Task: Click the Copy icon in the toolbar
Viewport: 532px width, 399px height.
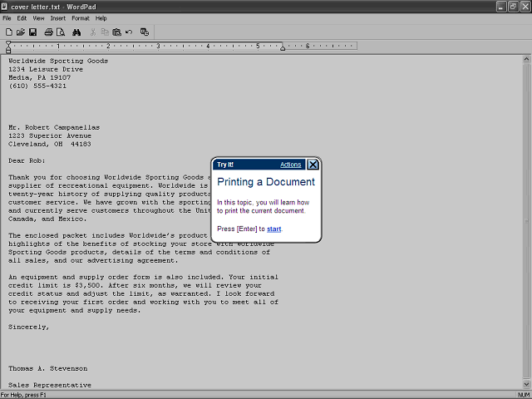Action: pos(106,32)
